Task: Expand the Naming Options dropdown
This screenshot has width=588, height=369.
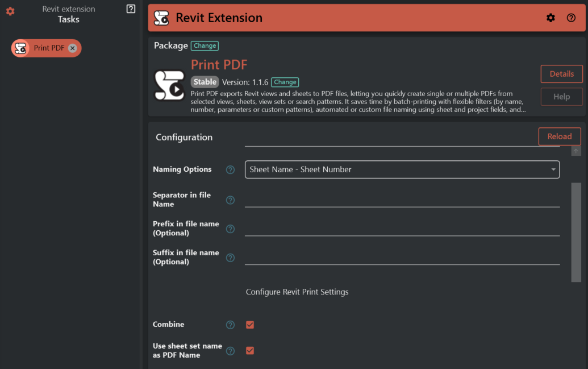Action: 402,169
